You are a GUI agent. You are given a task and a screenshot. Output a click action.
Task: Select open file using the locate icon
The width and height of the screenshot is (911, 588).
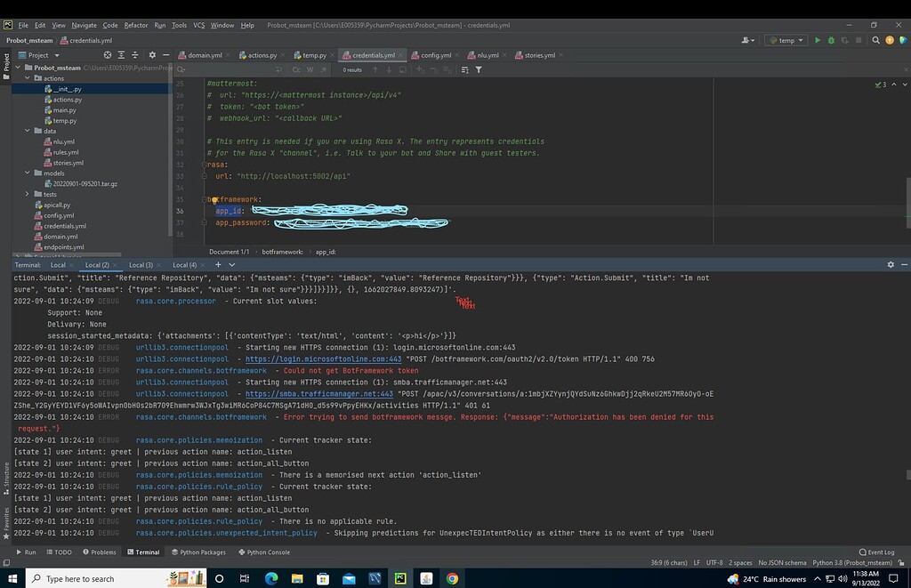click(108, 55)
